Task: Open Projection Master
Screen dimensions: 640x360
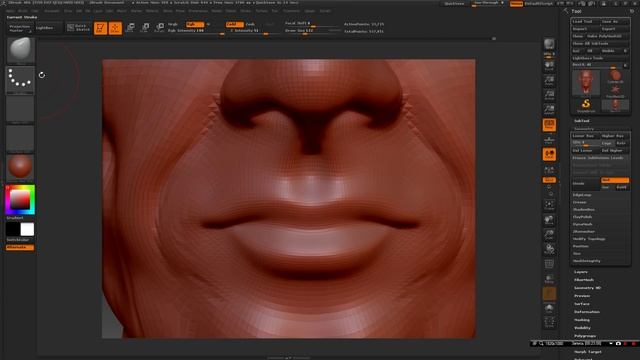Action: point(20,28)
